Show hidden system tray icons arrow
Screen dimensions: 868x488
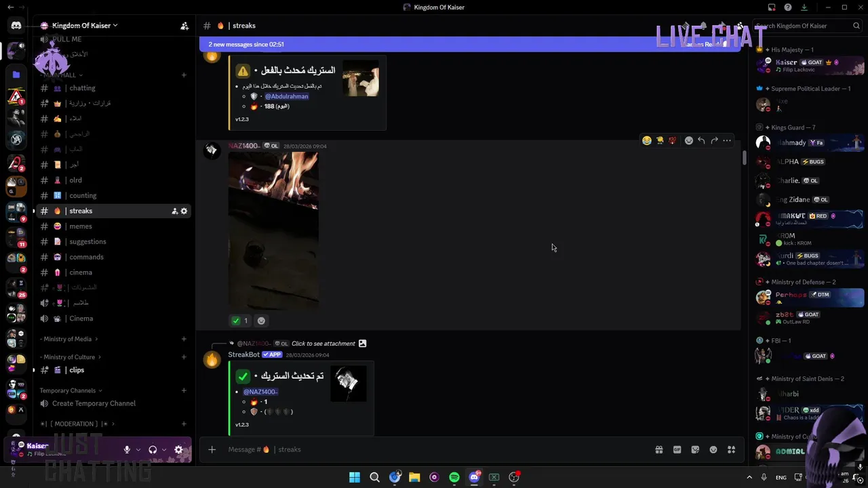(x=749, y=477)
